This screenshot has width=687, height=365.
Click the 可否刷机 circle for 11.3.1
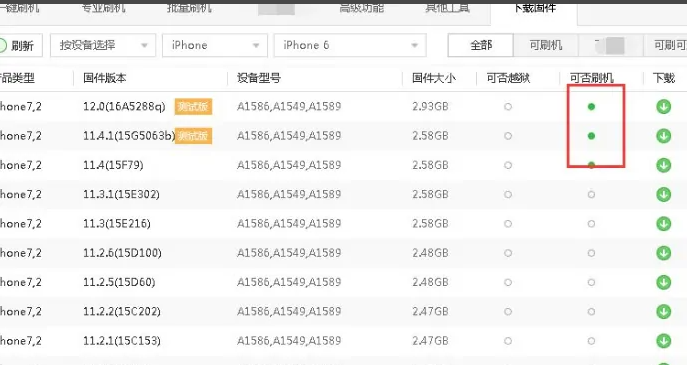[x=591, y=194]
